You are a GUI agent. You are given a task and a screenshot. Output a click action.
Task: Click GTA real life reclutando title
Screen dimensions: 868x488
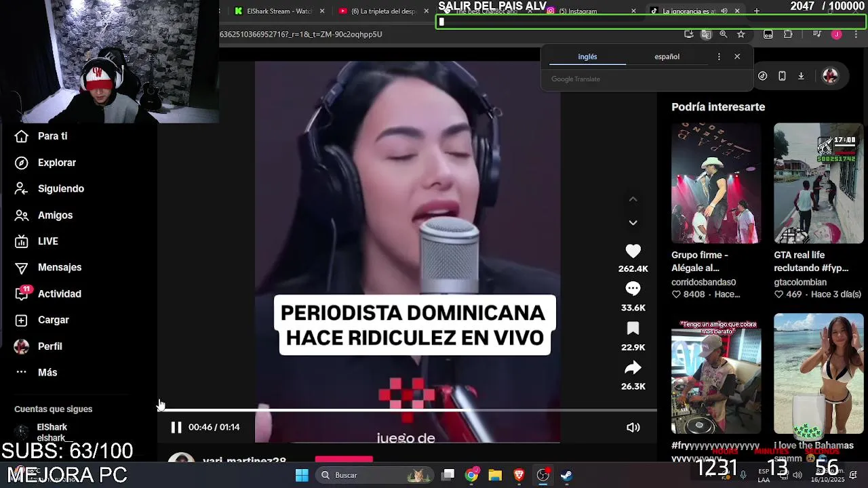tap(811, 262)
